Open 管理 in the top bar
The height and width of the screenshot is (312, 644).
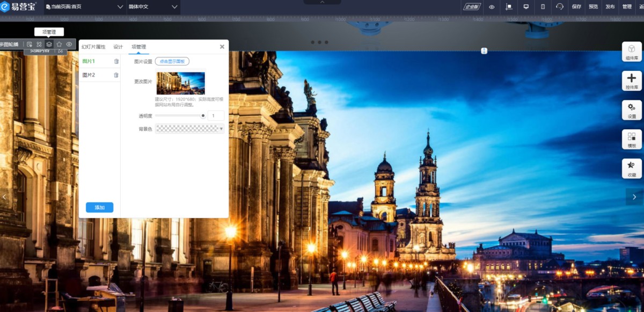coord(627,7)
